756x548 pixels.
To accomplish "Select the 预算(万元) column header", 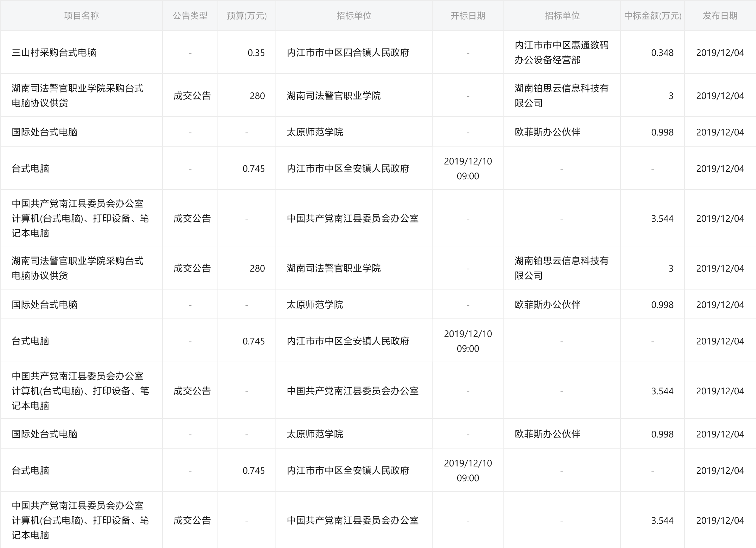I will pos(247,16).
